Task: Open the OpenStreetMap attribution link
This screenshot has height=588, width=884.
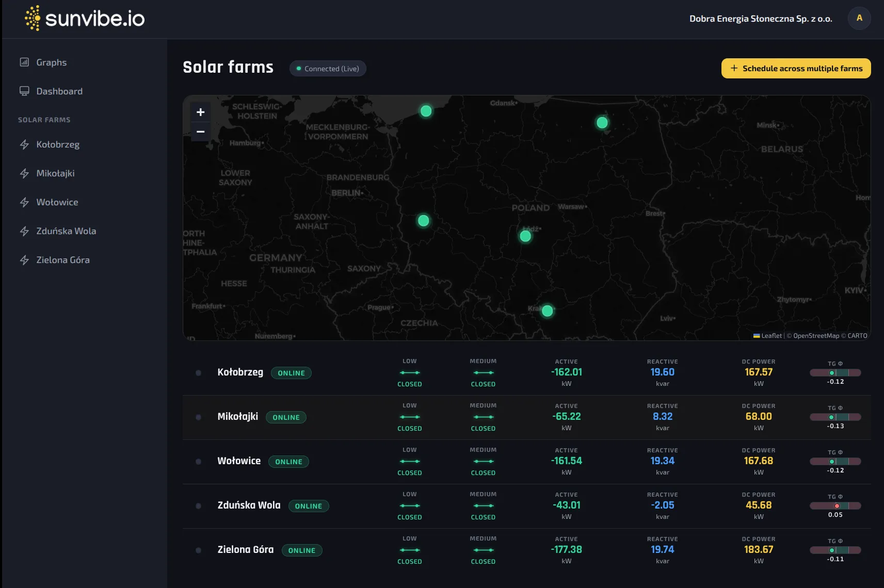Action: (x=816, y=336)
